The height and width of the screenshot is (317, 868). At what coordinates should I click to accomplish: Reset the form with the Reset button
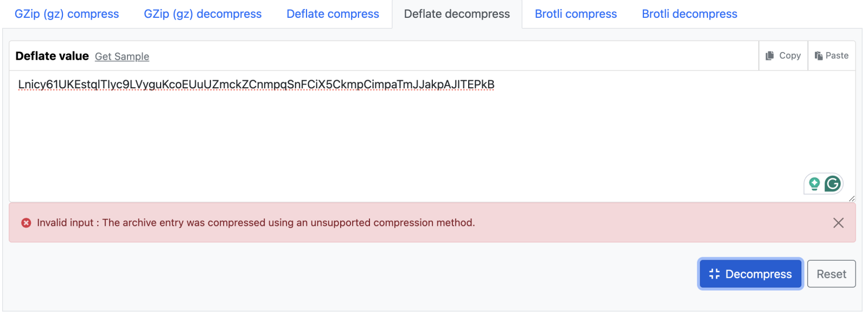click(831, 274)
